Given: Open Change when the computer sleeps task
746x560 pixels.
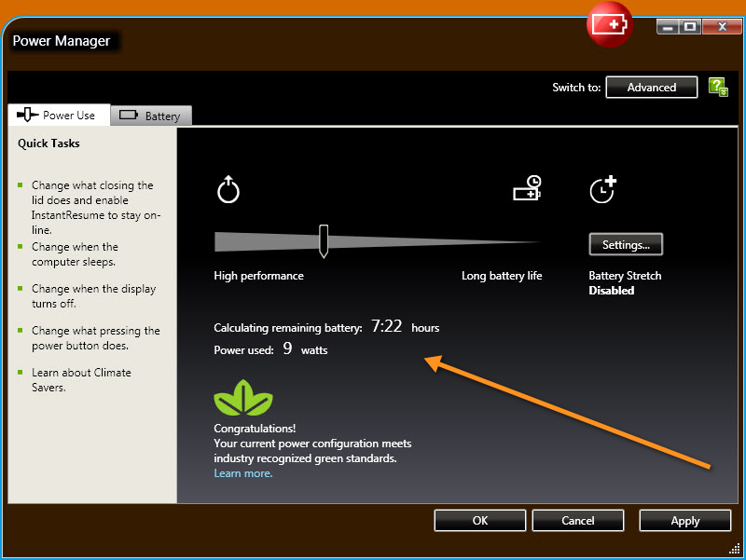Looking at the screenshot, I should tap(75, 254).
